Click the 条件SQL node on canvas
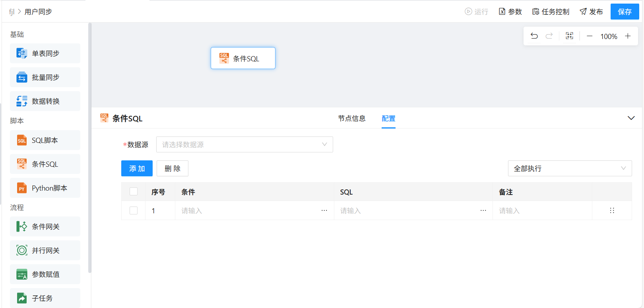644x308 pixels. [x=243, y=58]
